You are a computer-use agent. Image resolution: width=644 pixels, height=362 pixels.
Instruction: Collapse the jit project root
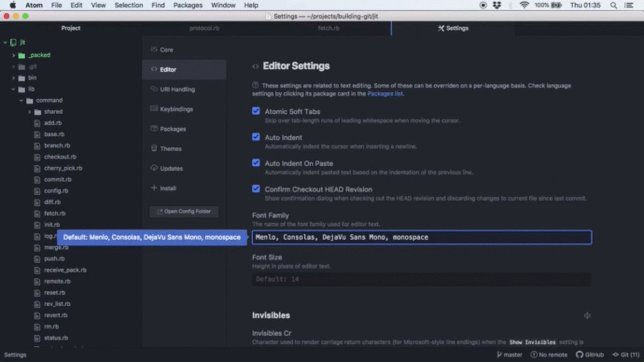pyautogui.click(x=5, y=42)
